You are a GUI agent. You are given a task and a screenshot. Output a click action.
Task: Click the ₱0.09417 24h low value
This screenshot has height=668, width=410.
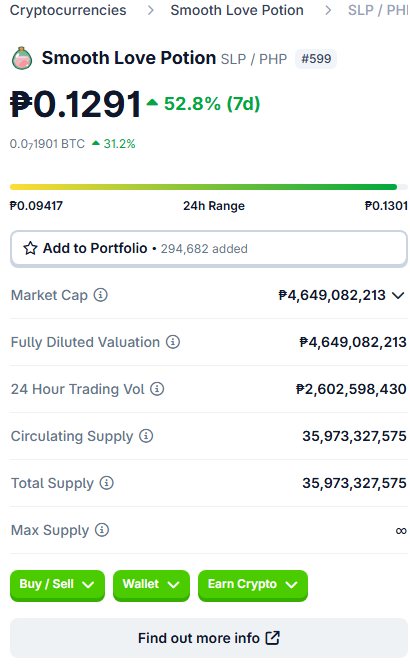click(36, 206)
